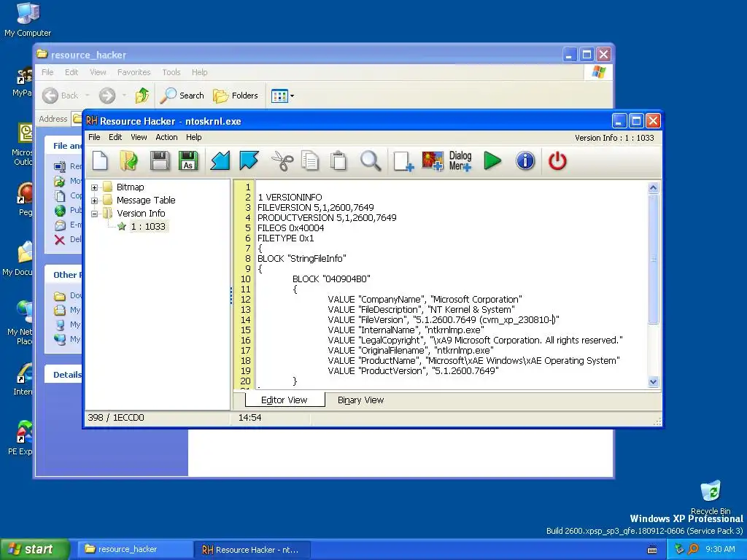747x560 pixels.
Task: Click the orange magnifier tray icon
Action: click(693, 550)
